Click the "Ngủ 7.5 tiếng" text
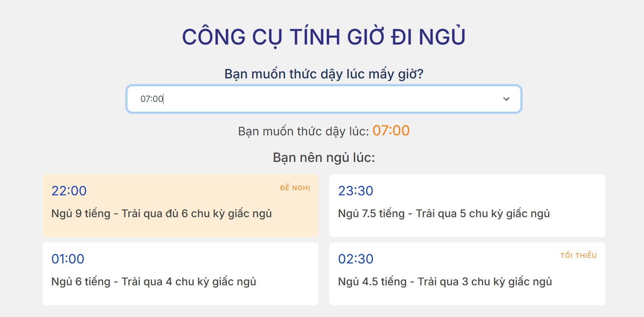Screen dimensions: 644x317 pos(371,213)
